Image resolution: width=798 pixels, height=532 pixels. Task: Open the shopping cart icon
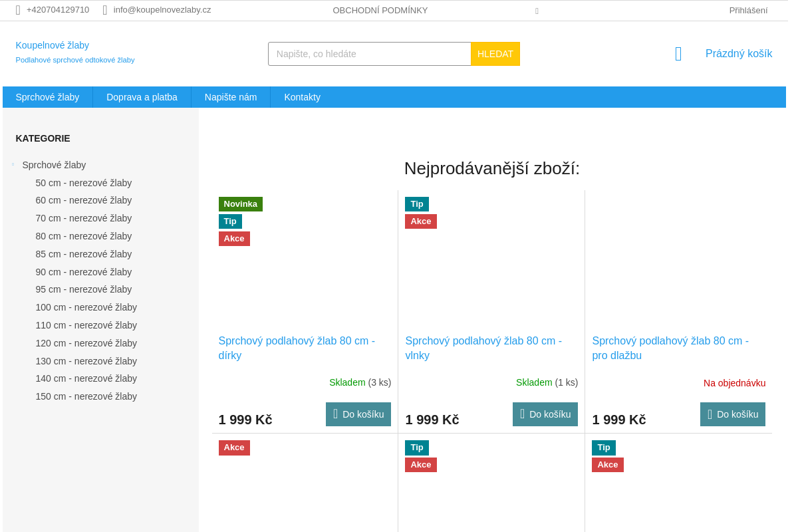pyautogui.click(x=678, y=54)
